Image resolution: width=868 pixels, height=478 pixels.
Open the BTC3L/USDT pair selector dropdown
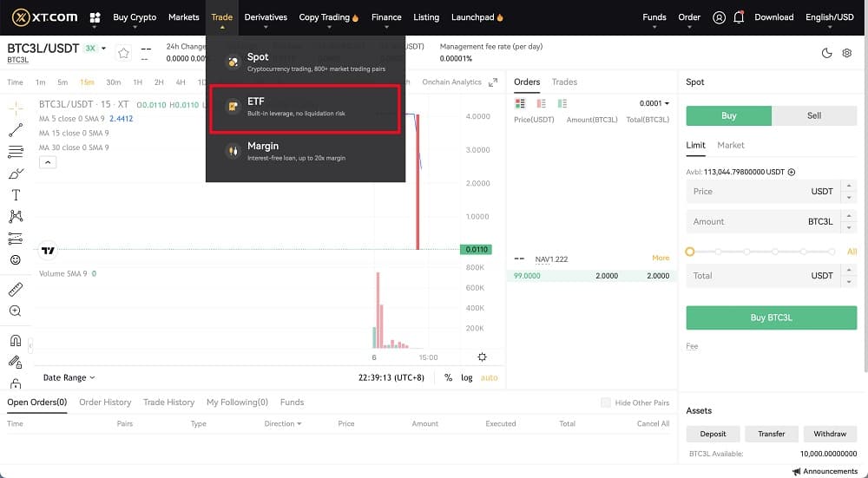(x=103, y=49)
